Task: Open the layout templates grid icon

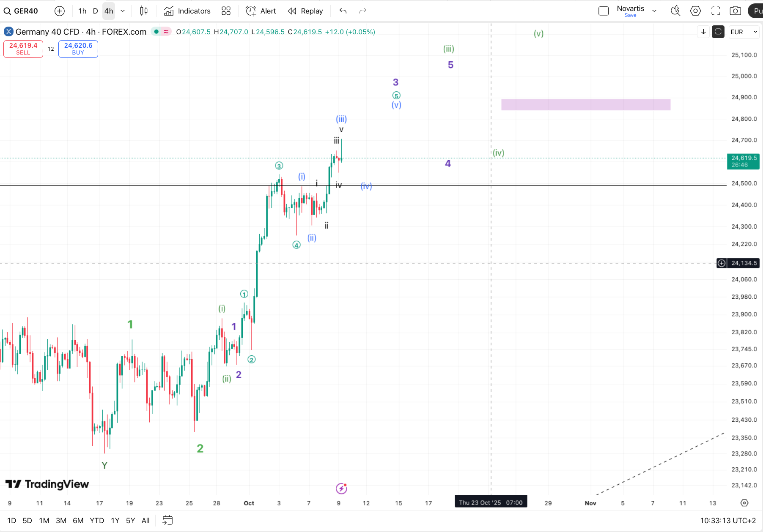Action: 226,11
